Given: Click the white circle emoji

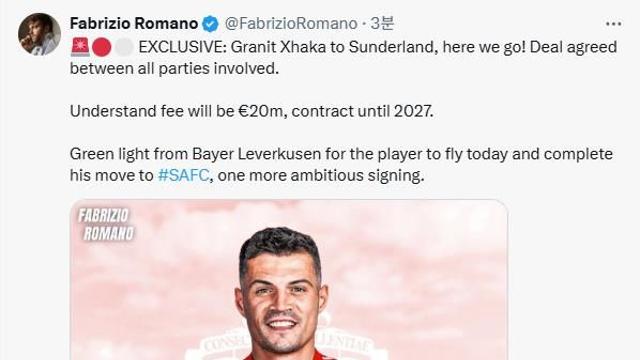Looking at the screenshot, I should pyautogui.click(x=124, y=48).
